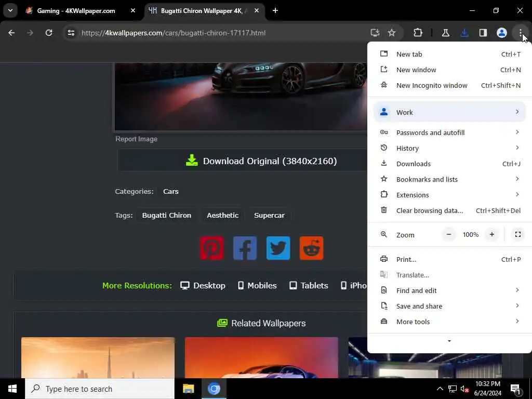Share wallpaper on Reddit
The image size is (532, 399).
312,248
